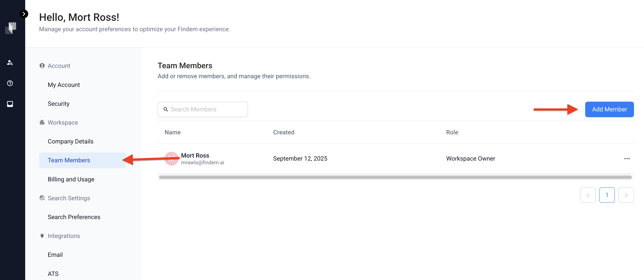This screenshot has width=644, height=280.
Task: Open the inbox icon in sidebar
Action: (10, 104)
